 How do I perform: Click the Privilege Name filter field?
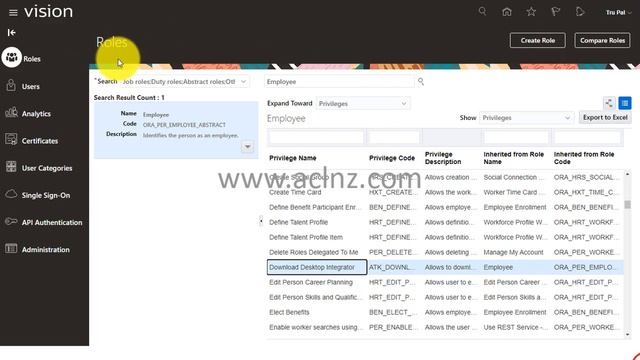(x=316, y=137)
